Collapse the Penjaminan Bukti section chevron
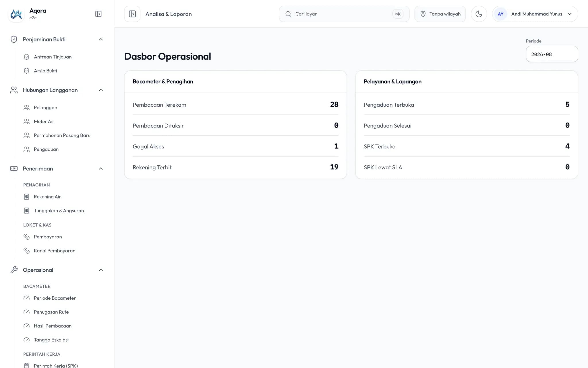The width and height of the screenshot is (588, 368). (101, 39)
